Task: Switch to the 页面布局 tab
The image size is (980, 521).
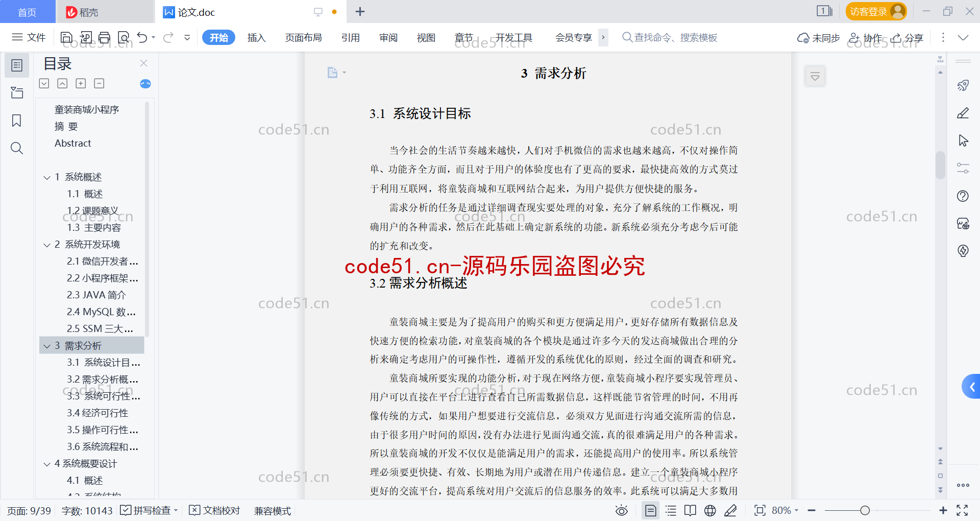Action: (x=303, y=37)
